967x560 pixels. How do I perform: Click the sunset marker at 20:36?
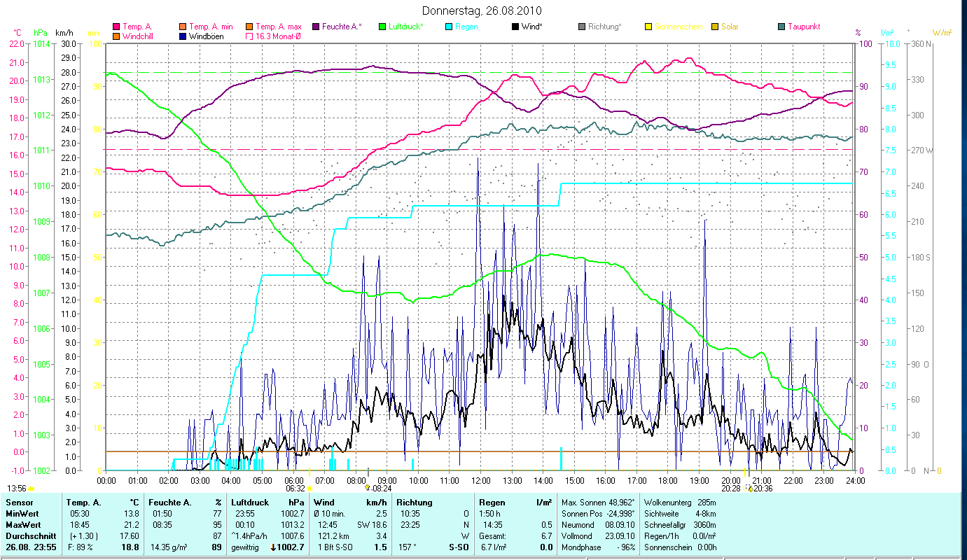750,489
